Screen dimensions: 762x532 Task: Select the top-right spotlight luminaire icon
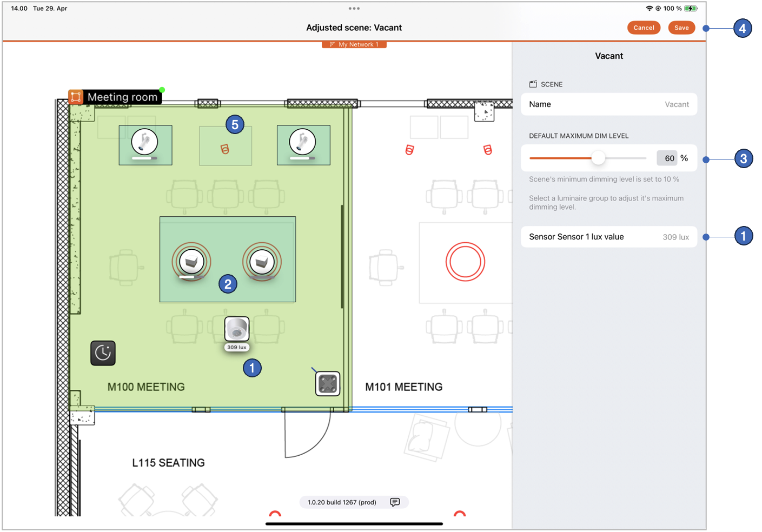302,142
